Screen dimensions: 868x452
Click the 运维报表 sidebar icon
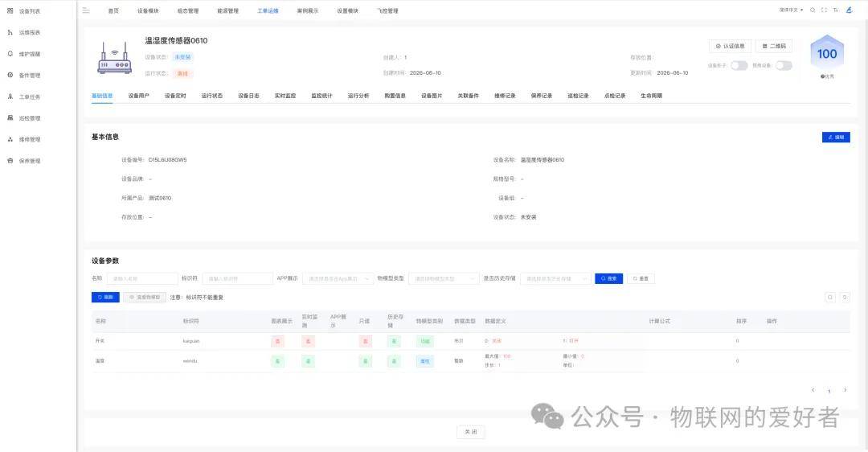[10, 32]
